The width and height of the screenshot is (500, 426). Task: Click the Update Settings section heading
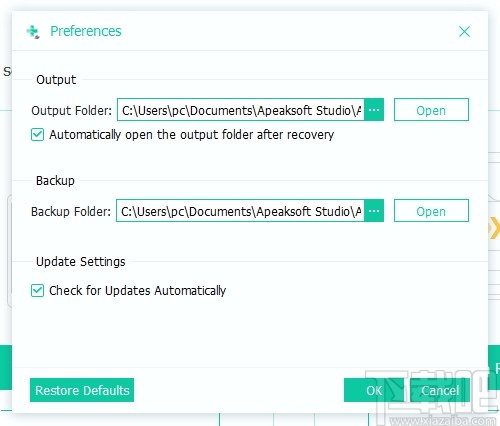[x=81, y=262]
